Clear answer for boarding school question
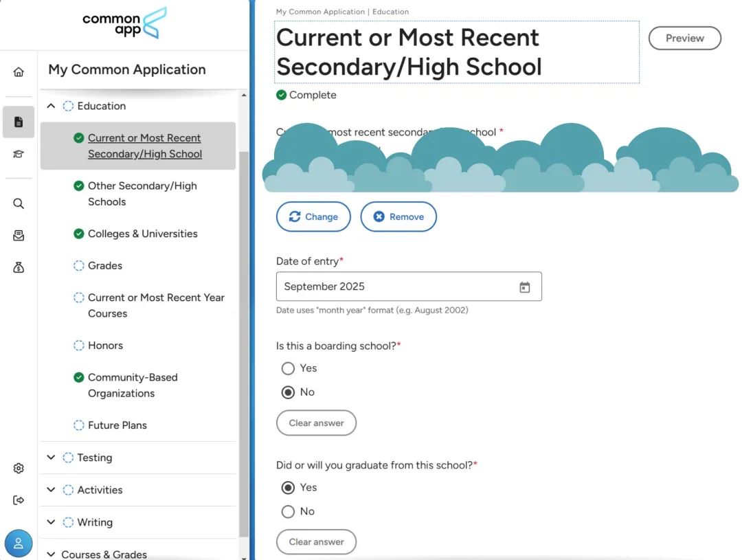Screen dimensions: 742x560 coord(316,423)
